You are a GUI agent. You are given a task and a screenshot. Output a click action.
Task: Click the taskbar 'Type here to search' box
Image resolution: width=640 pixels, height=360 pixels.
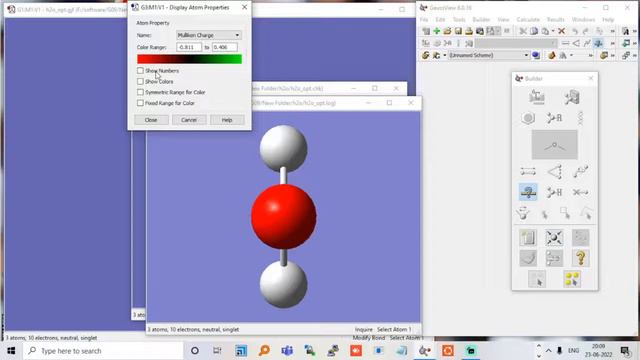104,351
